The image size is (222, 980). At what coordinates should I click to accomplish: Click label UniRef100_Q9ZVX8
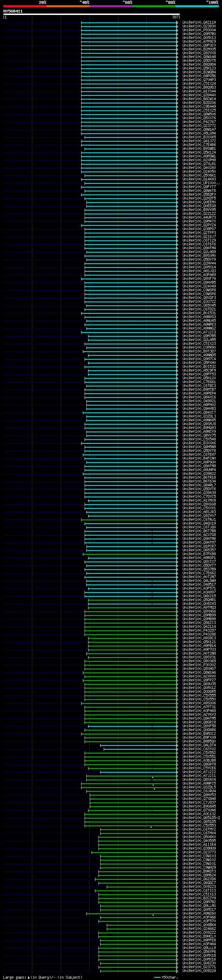pos(199,53)
